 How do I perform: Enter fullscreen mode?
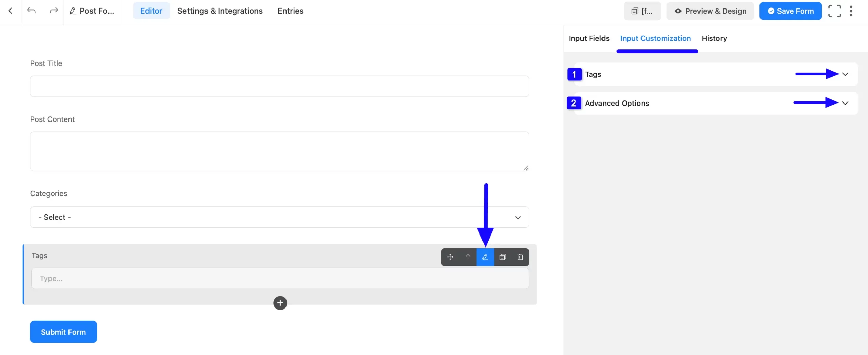point(834,11)
